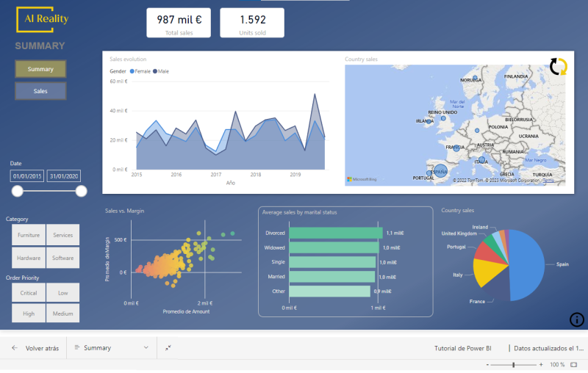Viewport: 588px width, 373px height.
Task: Click the Tutorial de Power BI link
Action: pos(466,348)
